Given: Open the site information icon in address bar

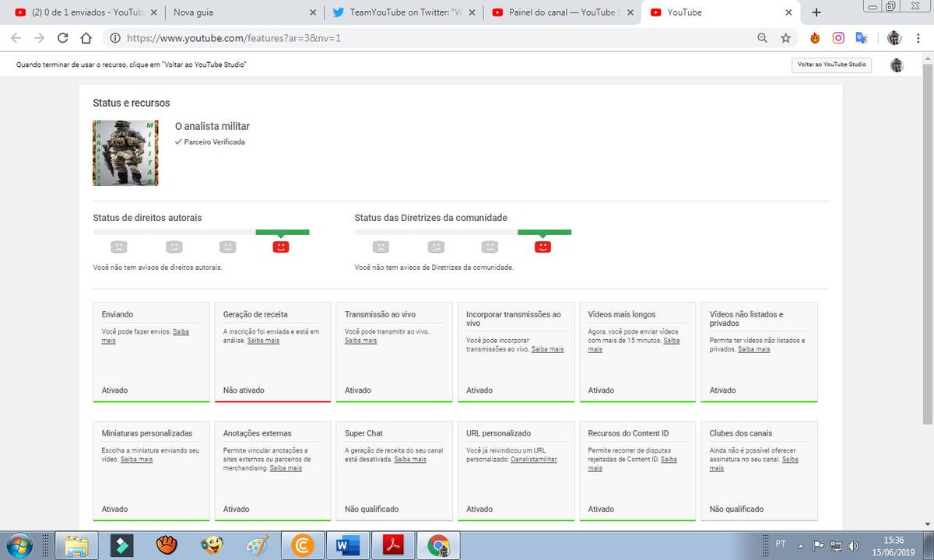Looking at the screenshot, I should click(x=114, y=37).
